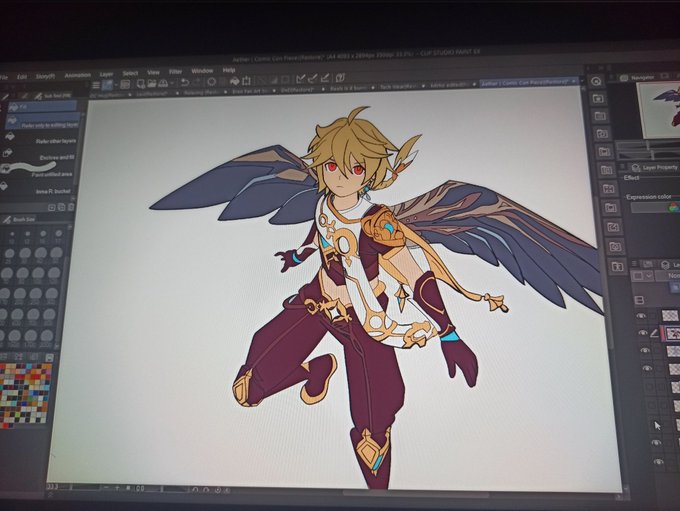Show the hidden fifth layer via empty eye box
This screenshot has width=680, height=511.
point(649,386)
